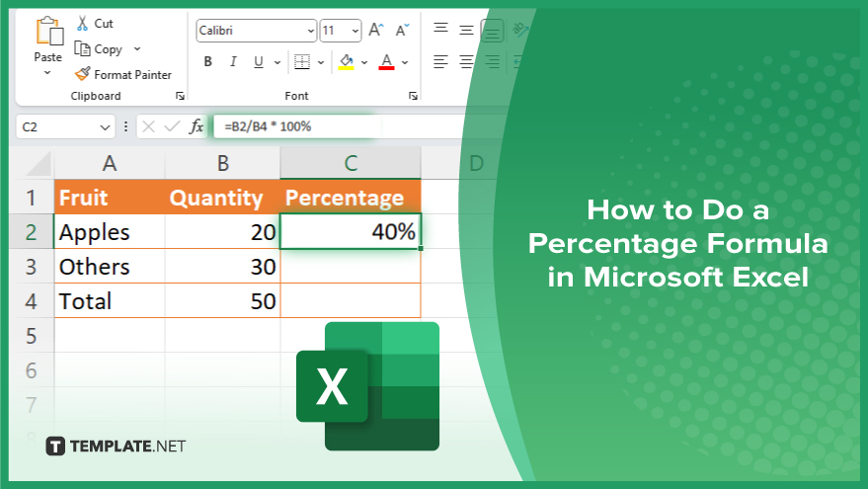Open Insert Function fx button

coord(197,126)
